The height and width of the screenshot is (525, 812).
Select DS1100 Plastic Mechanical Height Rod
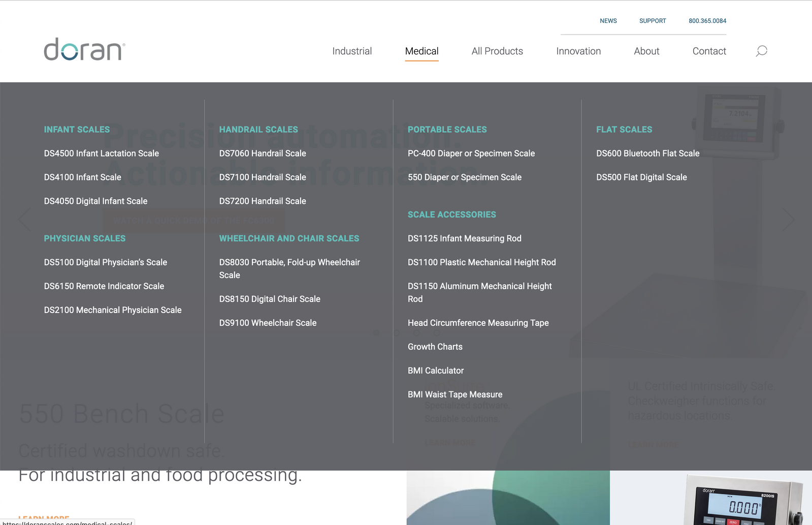(482, 262)
